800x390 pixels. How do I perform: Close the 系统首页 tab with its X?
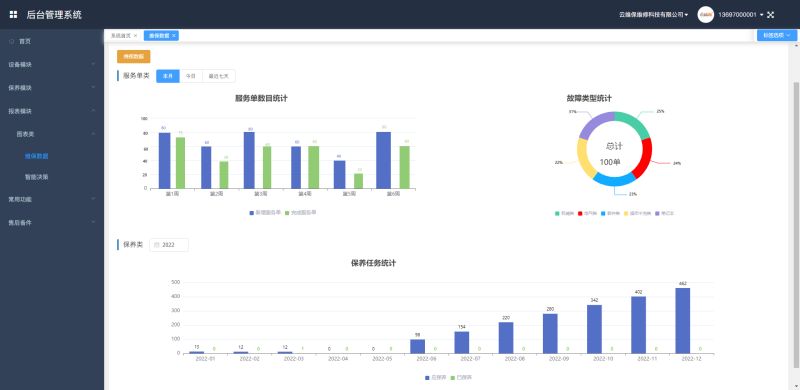[135, 36]
